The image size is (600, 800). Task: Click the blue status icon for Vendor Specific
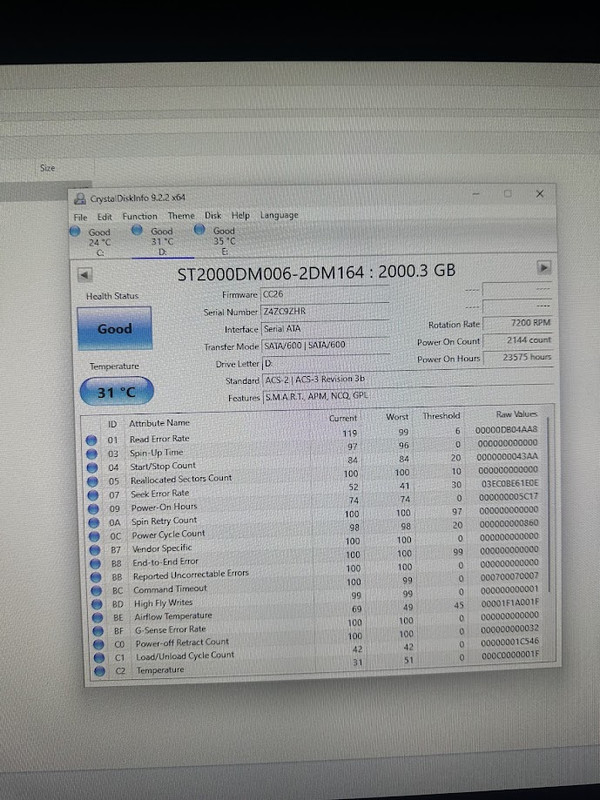click(x=95, y=550)
